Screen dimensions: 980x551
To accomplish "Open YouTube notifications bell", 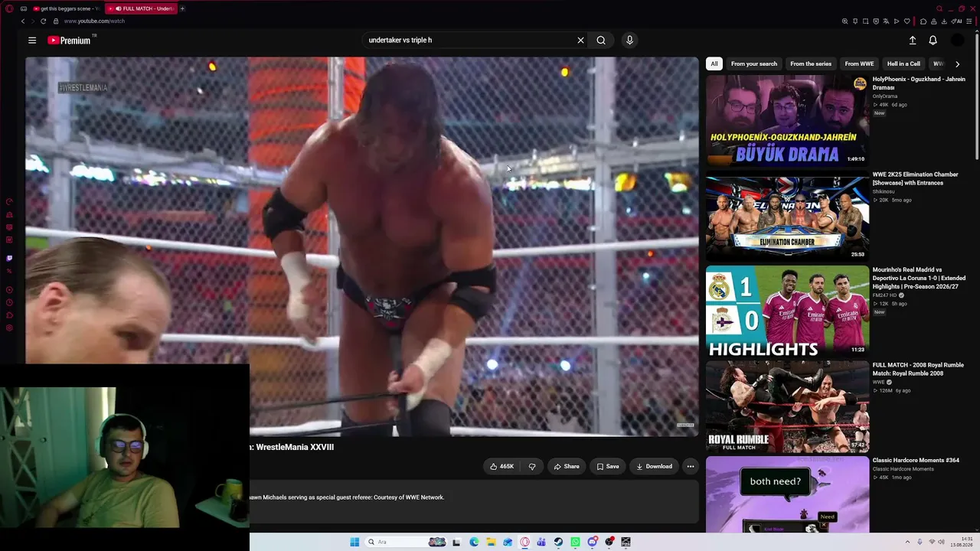I will [x=933, y=41].
